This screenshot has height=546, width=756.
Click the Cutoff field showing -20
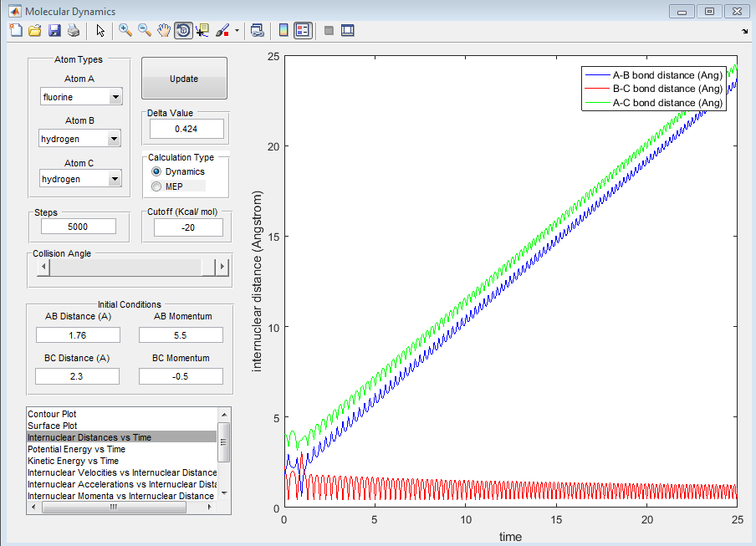coord(188,227)
